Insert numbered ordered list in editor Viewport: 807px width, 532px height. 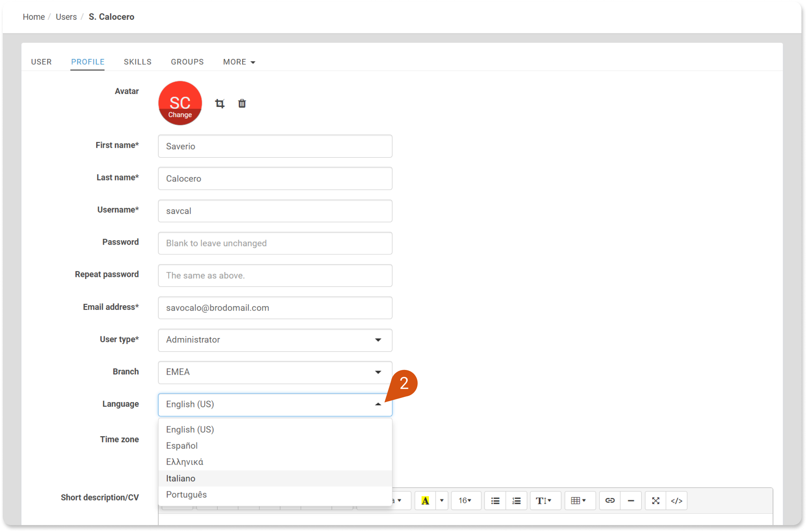pos(516,500)
